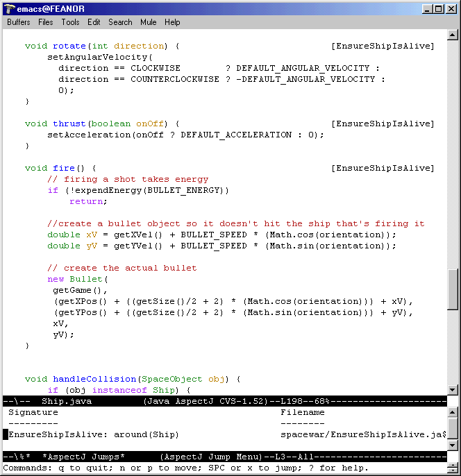Open the Mule menu
The width and height of the screenshot is (461, 476).
point(148,22)
